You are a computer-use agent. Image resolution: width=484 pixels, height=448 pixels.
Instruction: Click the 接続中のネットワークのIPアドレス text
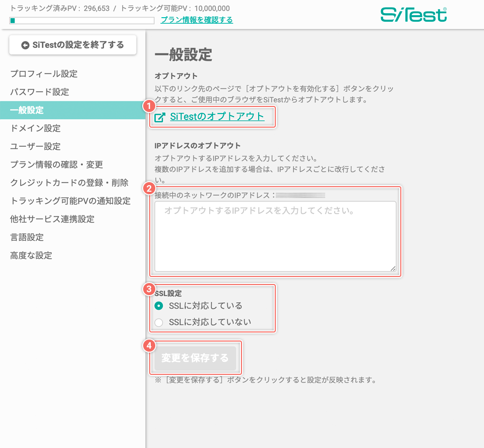point(215,195)
